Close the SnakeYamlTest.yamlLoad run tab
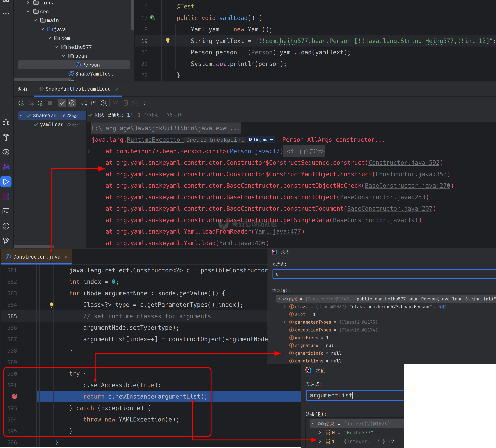496x448 pixels. (117, 89)
